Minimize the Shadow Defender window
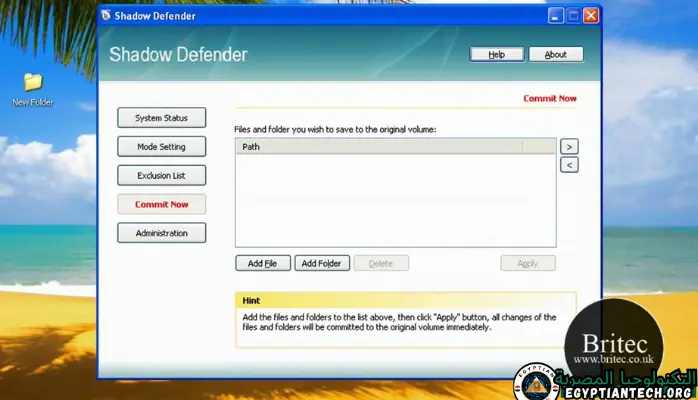 (556, 16)
